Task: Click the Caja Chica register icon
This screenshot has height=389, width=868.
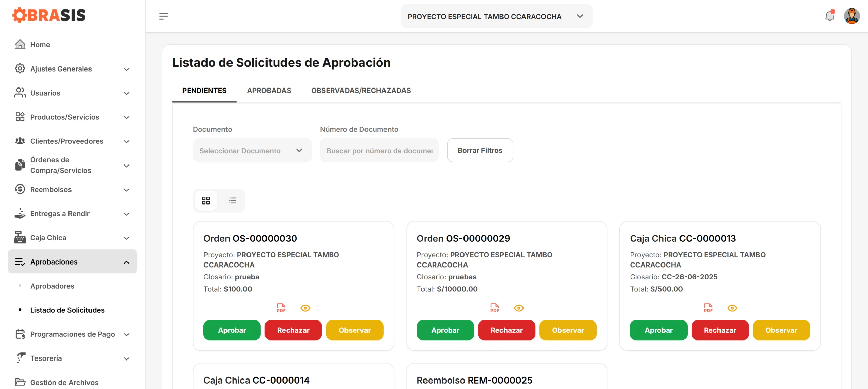Action: click(x=20, y=237)
